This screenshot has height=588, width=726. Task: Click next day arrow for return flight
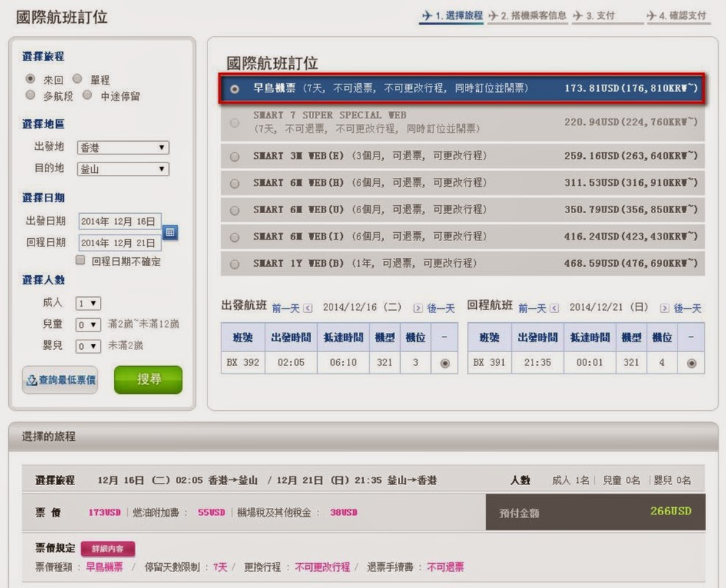coord(664,309)
